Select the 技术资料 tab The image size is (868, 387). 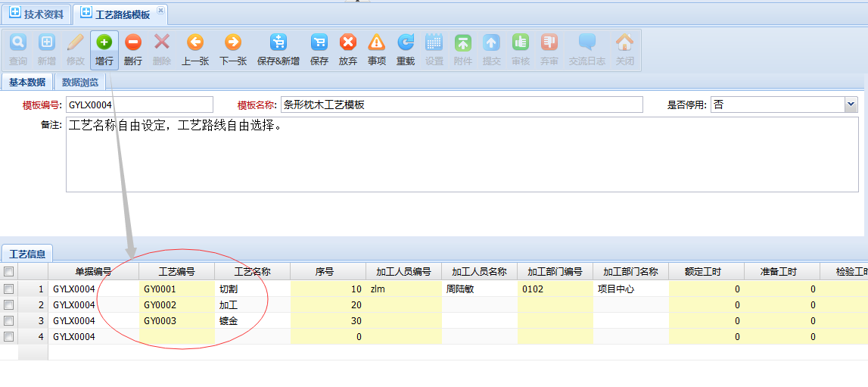(37, 14)
